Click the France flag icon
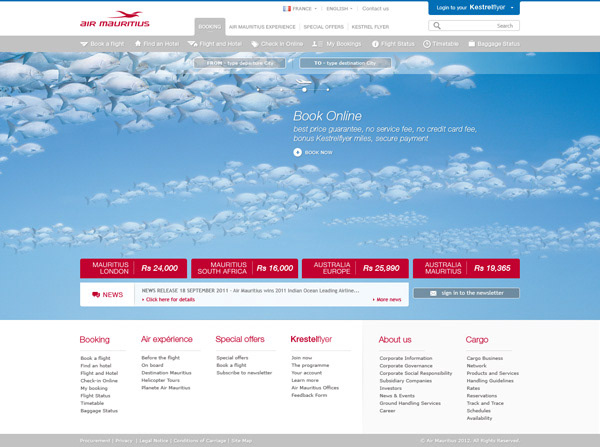Image resolution: width=600 pixels, height=447 pixels. 287,8
